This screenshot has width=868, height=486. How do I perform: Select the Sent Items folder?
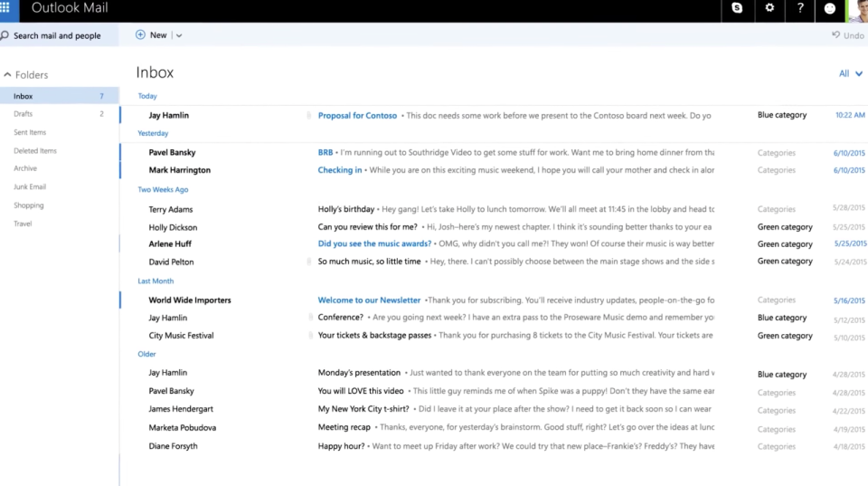pyautogui.click(x=30, y=132)
